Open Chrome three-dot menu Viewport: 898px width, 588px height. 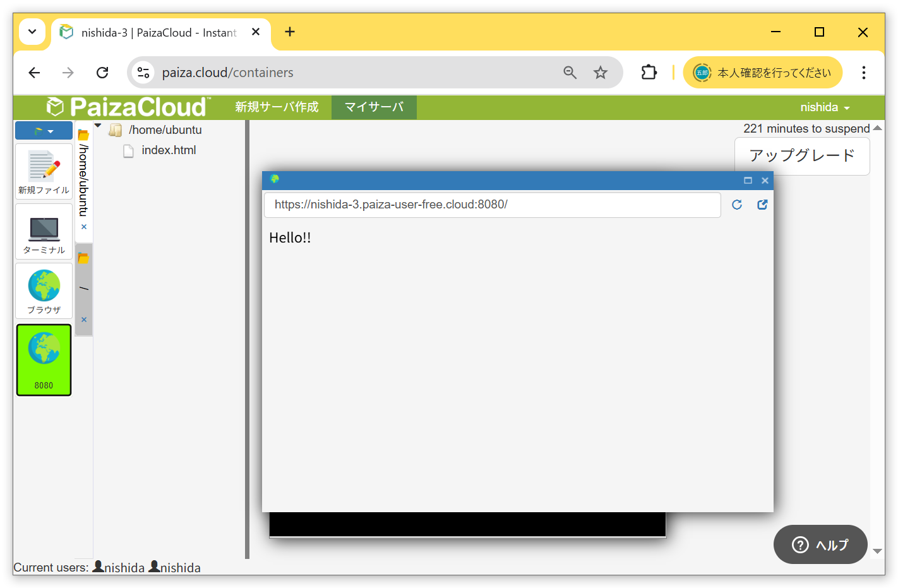pyautogui.click(x=863, y=73)
